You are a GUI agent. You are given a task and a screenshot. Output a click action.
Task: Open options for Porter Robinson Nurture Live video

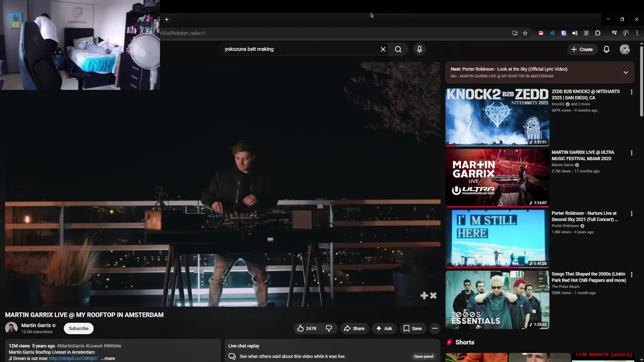(x=631, y=214)
